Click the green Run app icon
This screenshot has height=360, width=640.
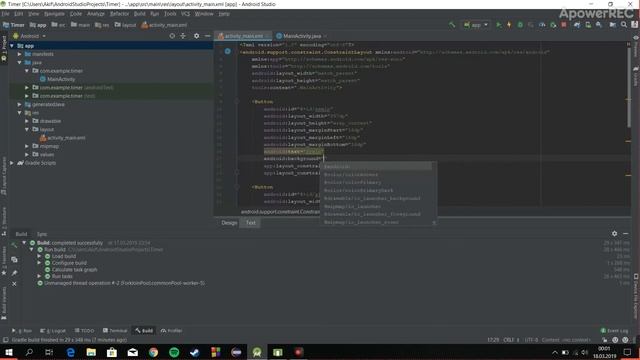tap(498, 25)
